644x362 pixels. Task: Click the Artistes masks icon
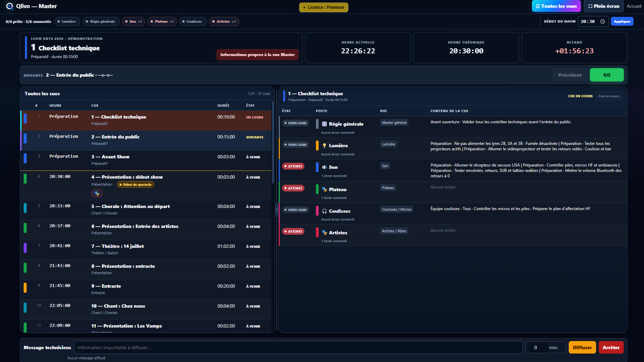point(325,233)
